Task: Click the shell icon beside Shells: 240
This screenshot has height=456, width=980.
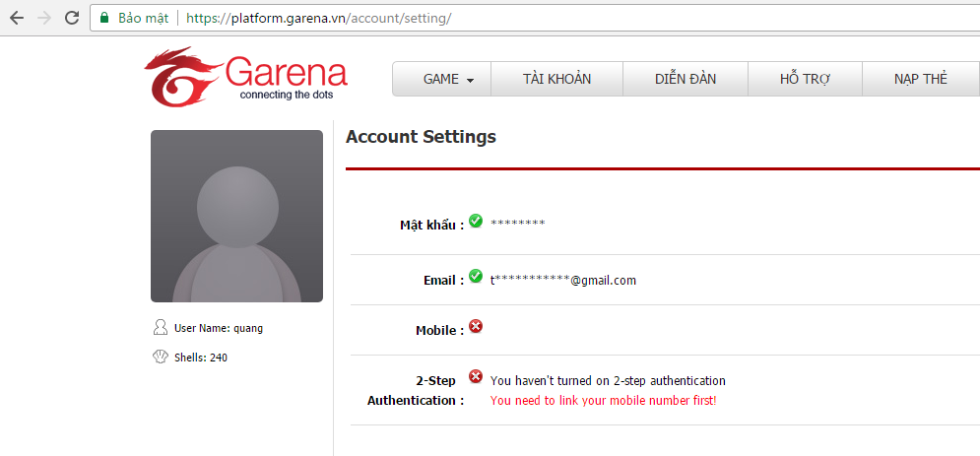Action: pos(161,357)
